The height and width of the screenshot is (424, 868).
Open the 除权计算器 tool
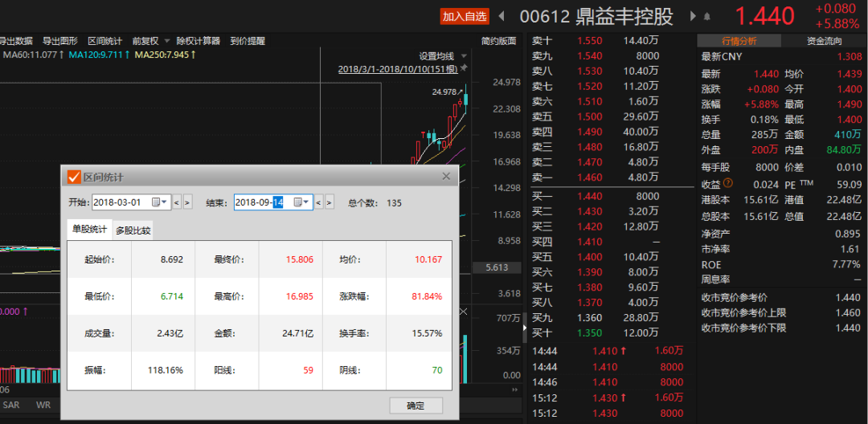pos(199,41)
